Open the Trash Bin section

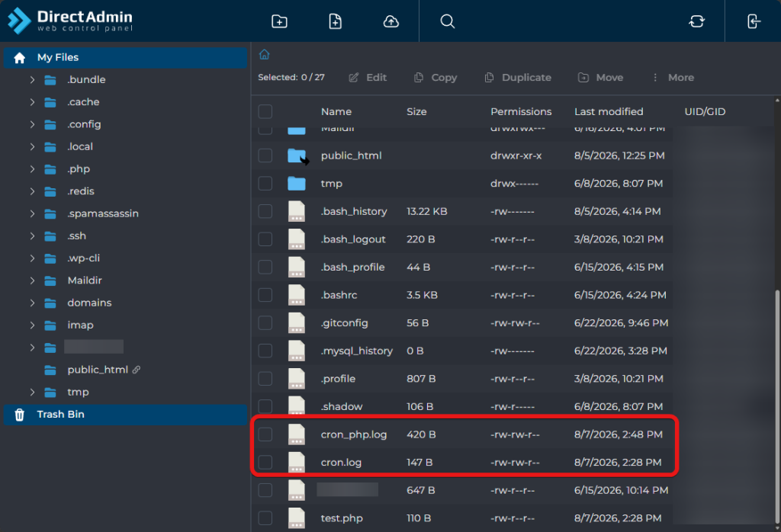(126, 415)
